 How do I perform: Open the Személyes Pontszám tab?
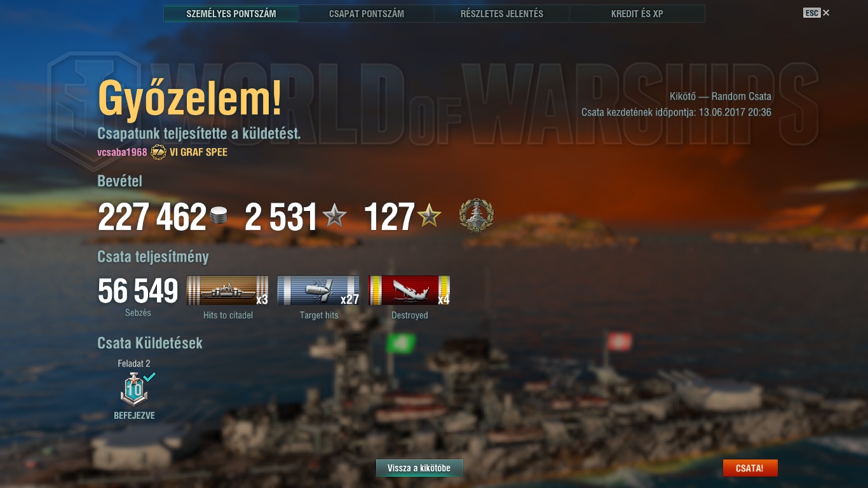coord(231,13)
